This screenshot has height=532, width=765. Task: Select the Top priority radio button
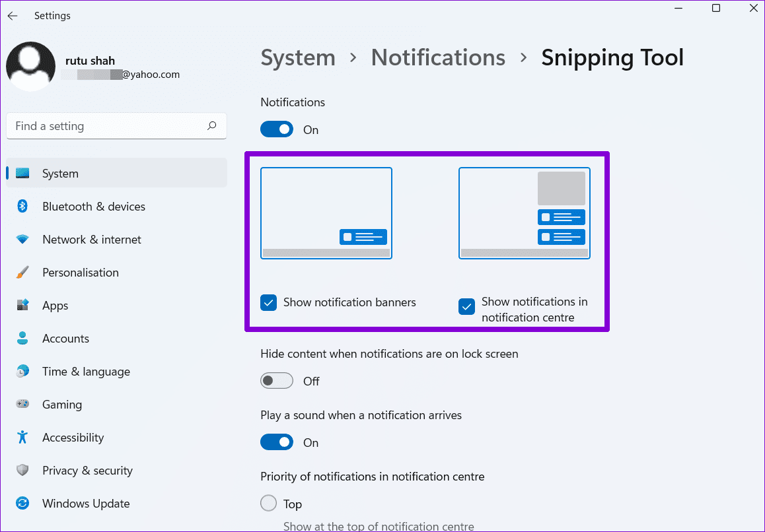click(269, 504)
